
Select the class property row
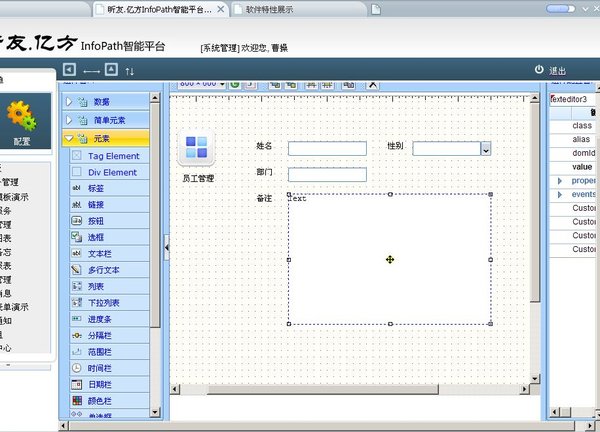(x=573, y=126)
